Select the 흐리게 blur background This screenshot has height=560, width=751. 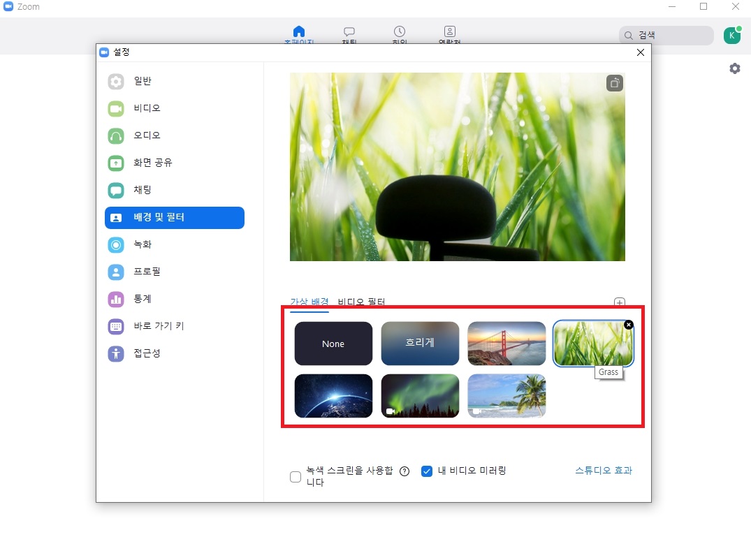pos(420,344)
